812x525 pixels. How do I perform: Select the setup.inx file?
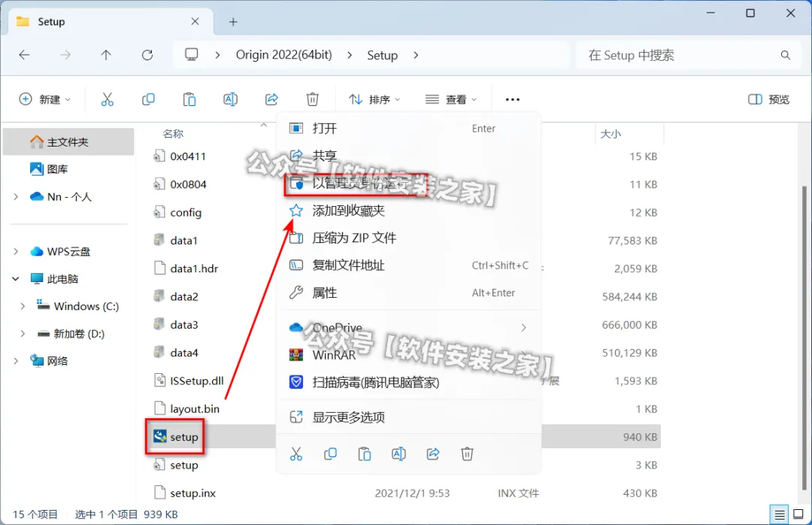pyautogui.click(x=184, y=493)
